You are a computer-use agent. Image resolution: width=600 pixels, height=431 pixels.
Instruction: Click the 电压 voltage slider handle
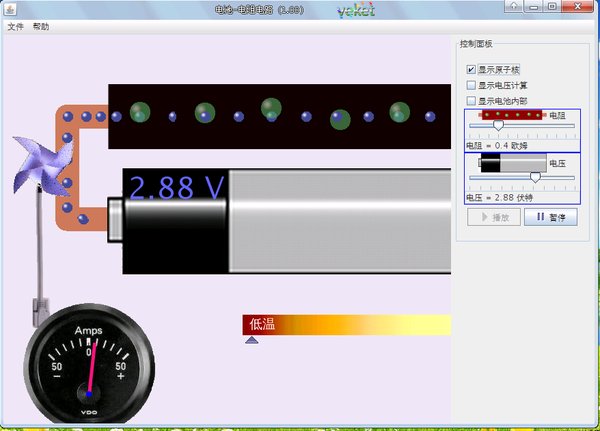tap(535, 177)
